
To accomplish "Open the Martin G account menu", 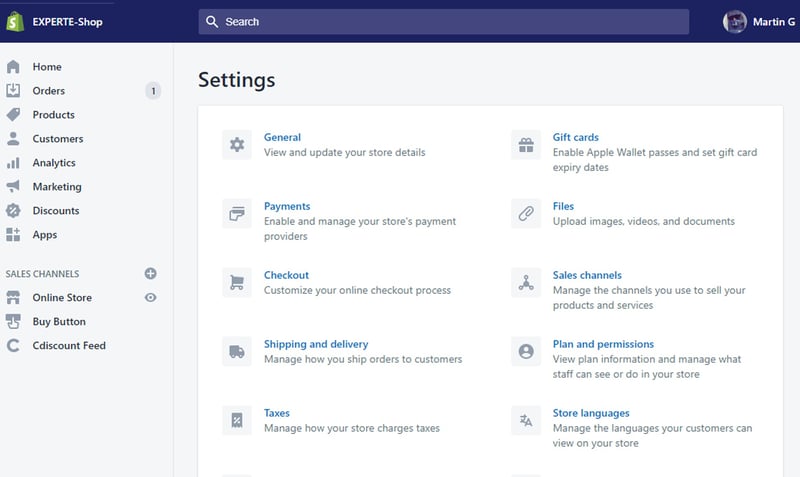I will point(760,21).
